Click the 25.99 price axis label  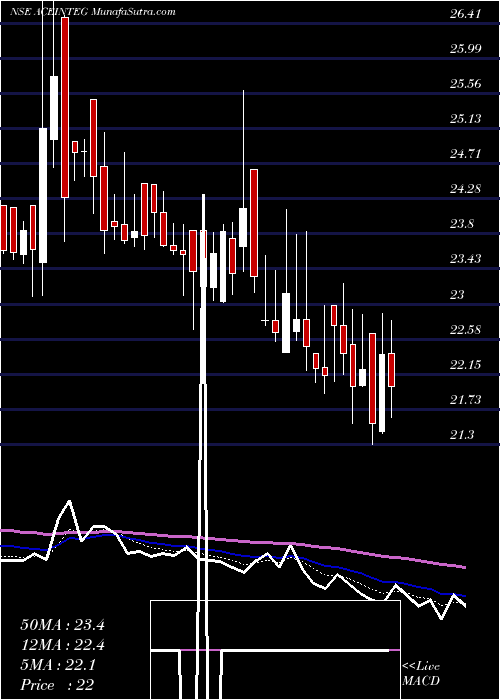466,49
